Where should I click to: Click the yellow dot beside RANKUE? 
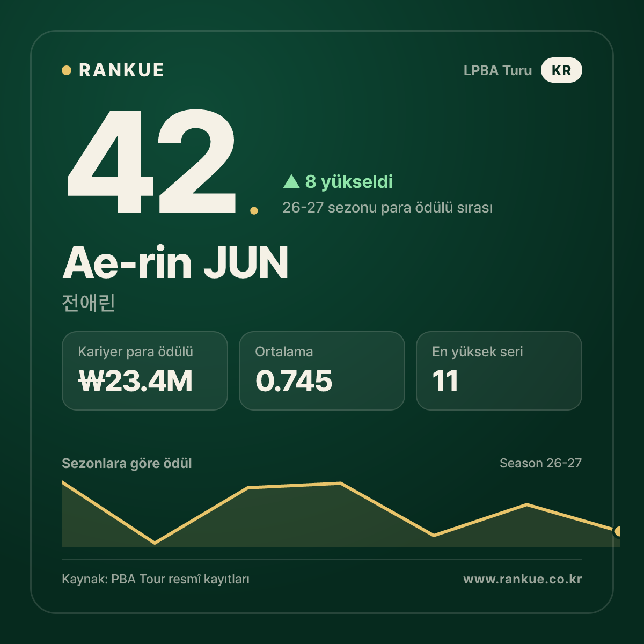(x=67, y=70)
